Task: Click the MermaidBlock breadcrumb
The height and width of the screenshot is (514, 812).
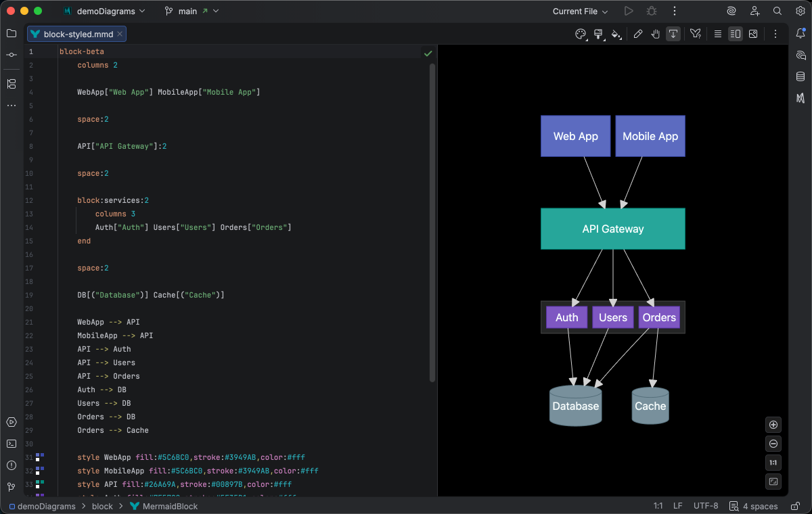Action: coord(163,506)
